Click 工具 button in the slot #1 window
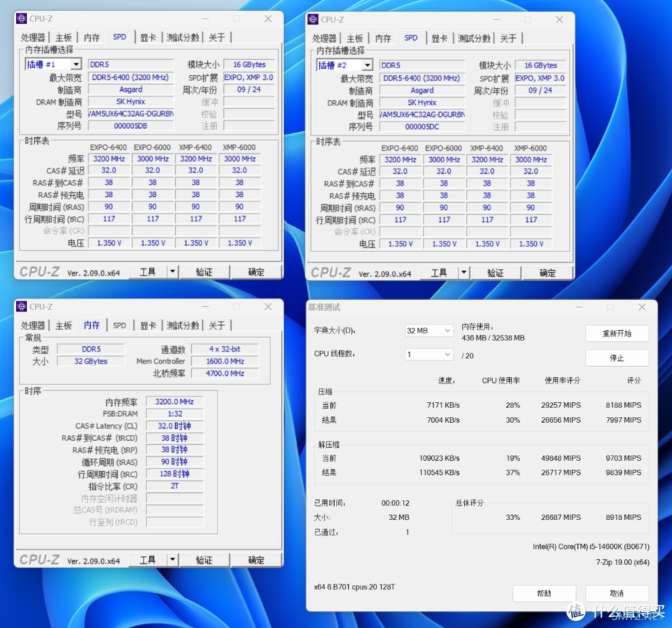 coord(148,272)
